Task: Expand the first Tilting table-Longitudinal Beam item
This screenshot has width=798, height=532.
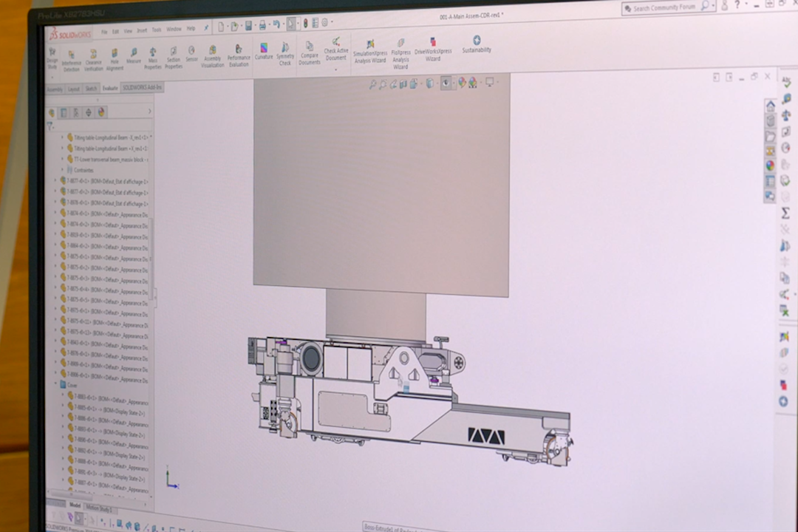Action: point(63,137)
